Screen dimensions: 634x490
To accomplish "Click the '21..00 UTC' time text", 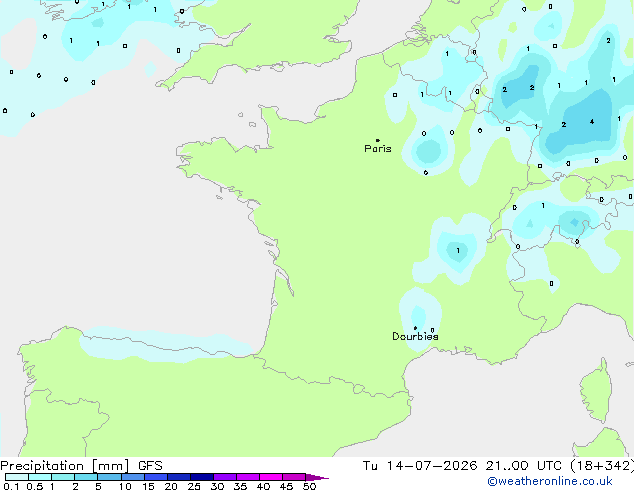I will [524, 466].
